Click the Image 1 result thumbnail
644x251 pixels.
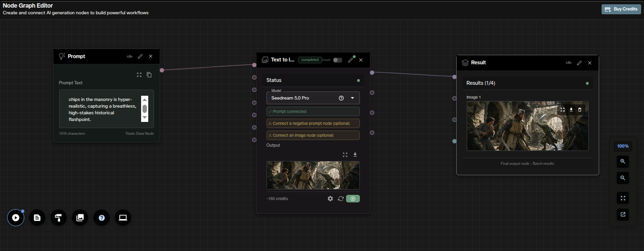[527, 126]
